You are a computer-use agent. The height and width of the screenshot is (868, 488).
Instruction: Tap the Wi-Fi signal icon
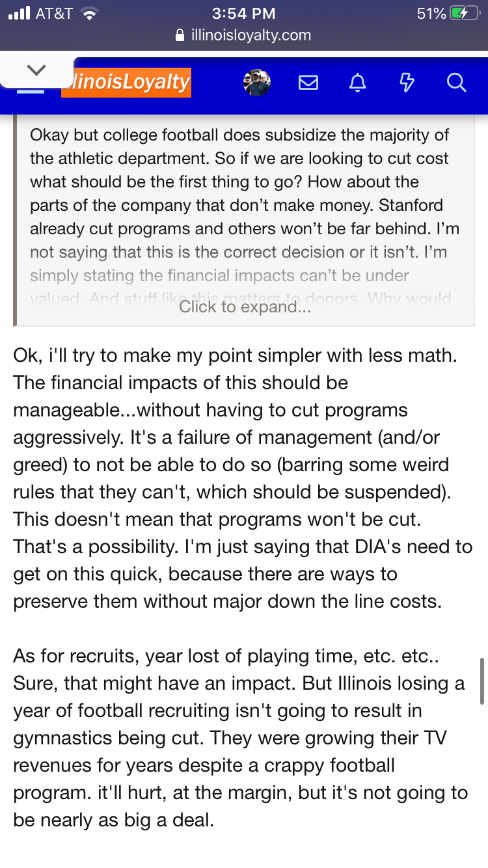(x=87, y=14)
